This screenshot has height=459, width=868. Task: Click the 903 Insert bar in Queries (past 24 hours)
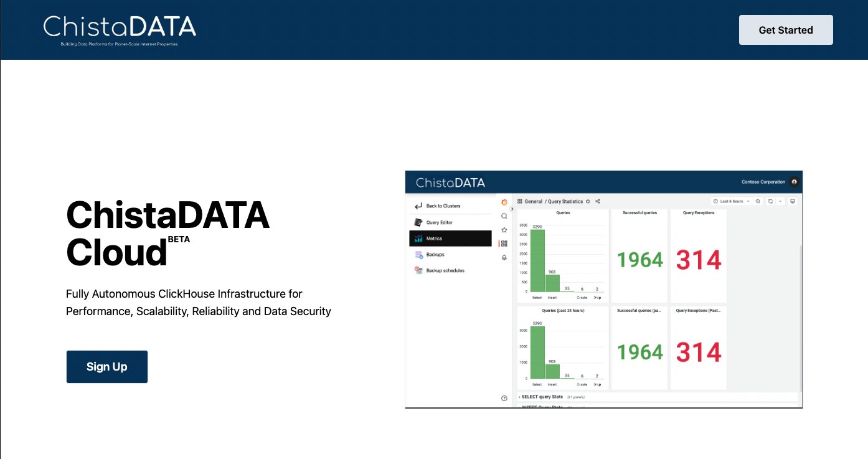tap(552, 371)
